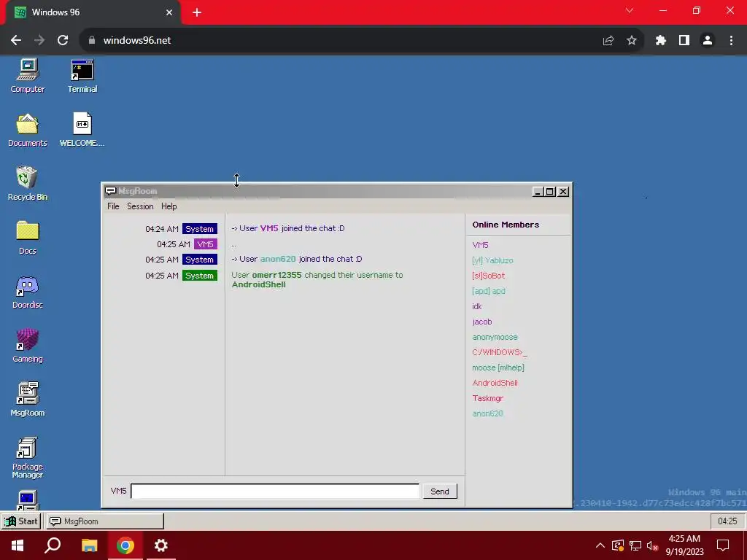Click the MsgRoom title bar chat icon
Image resolution: width=747 pixels, height=560 pixels.
[x=111, y=191]
